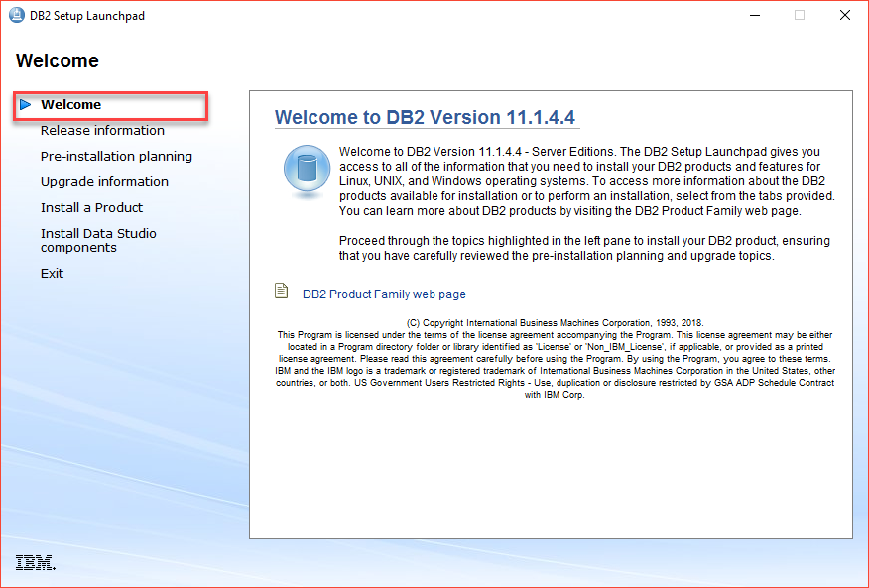Image resolution: width=869 pixels, height=588 pixels.
Task: Click the Welcome to DB2 Version 11.1.4.4 heading
Action: tap(426, 117)
